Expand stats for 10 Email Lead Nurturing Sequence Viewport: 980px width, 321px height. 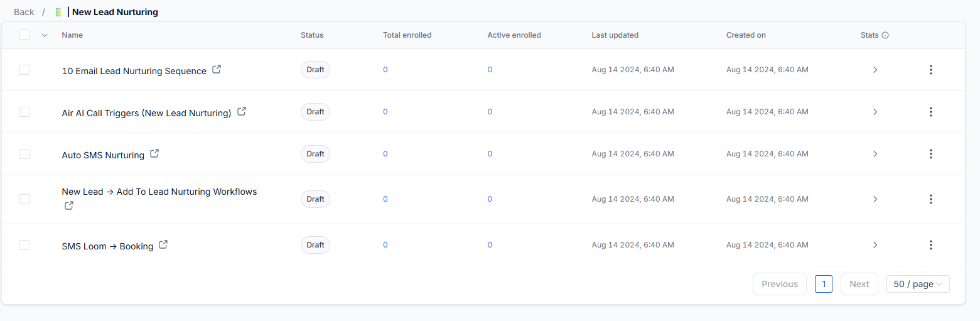click(875, 70)
